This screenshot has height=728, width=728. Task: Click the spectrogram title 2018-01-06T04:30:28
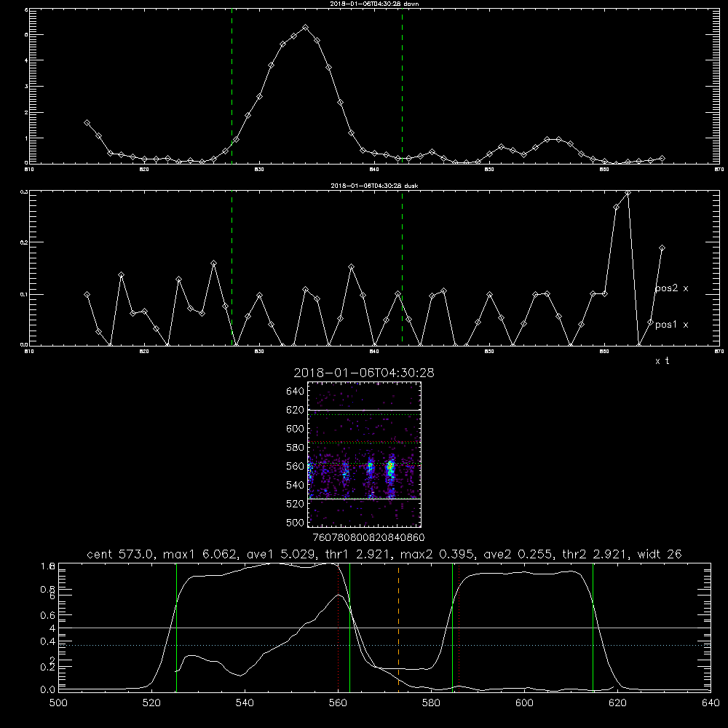pos(364,373)
